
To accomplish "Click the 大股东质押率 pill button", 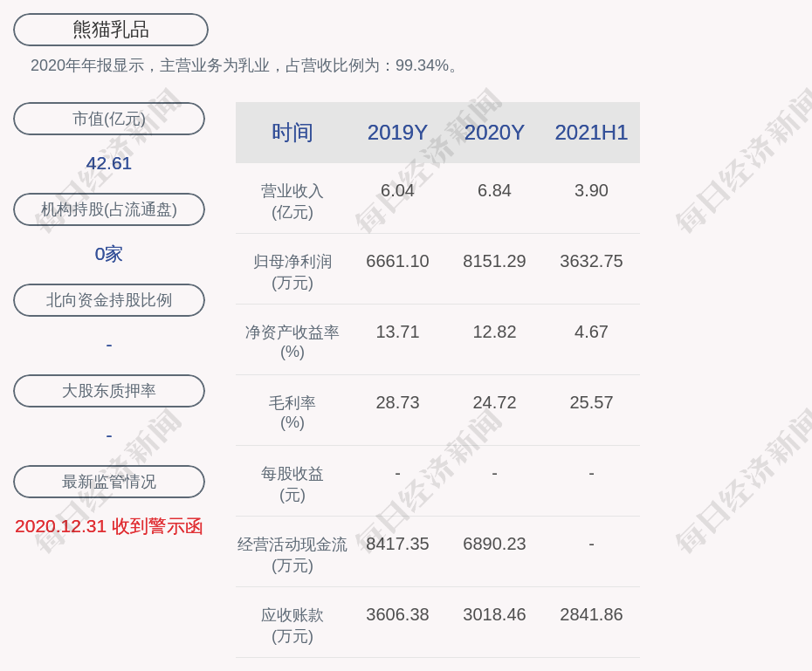I will (x=109, y=391).
